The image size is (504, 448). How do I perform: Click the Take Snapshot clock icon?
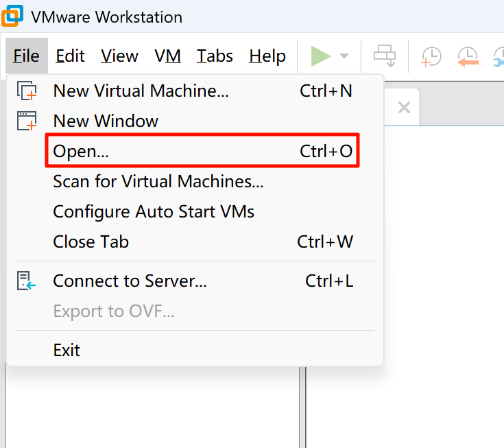pyautogui.click(x=431, y=57)
